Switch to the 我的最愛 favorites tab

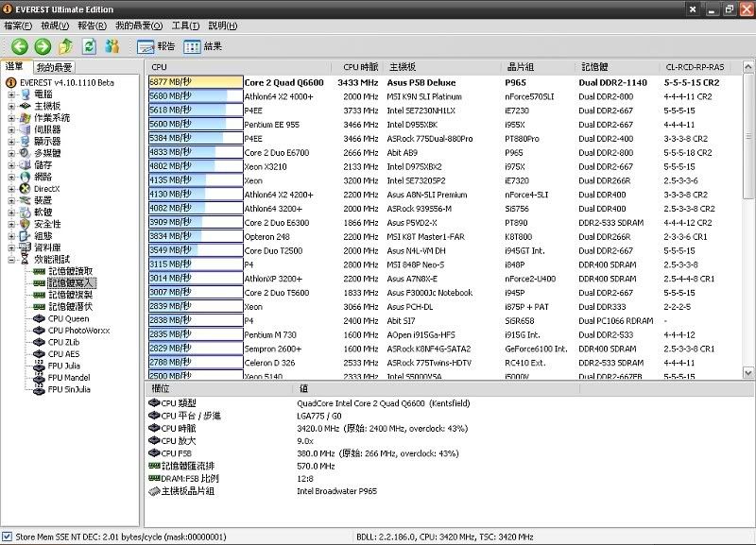tap(54, 67)
